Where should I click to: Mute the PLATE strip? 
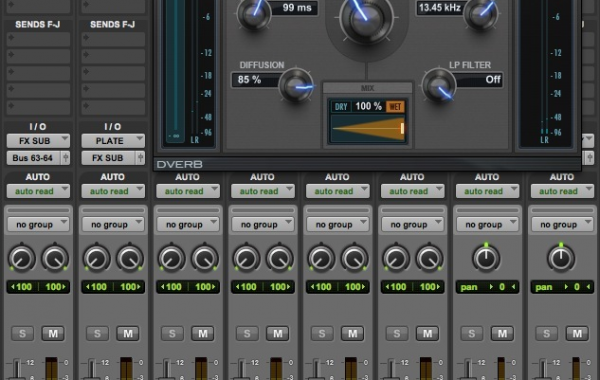point(128,333)
